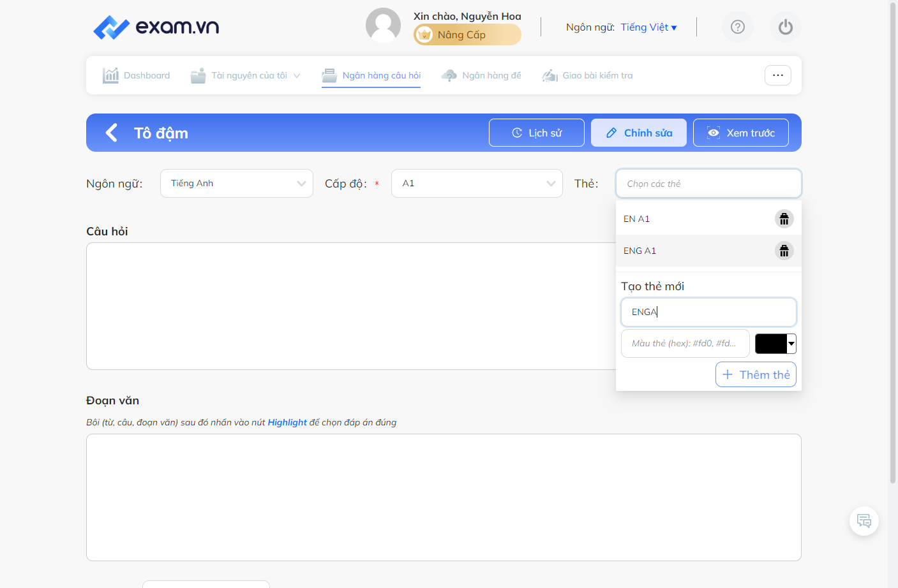Click the Màu thẻ hex color field

[685, 343]
